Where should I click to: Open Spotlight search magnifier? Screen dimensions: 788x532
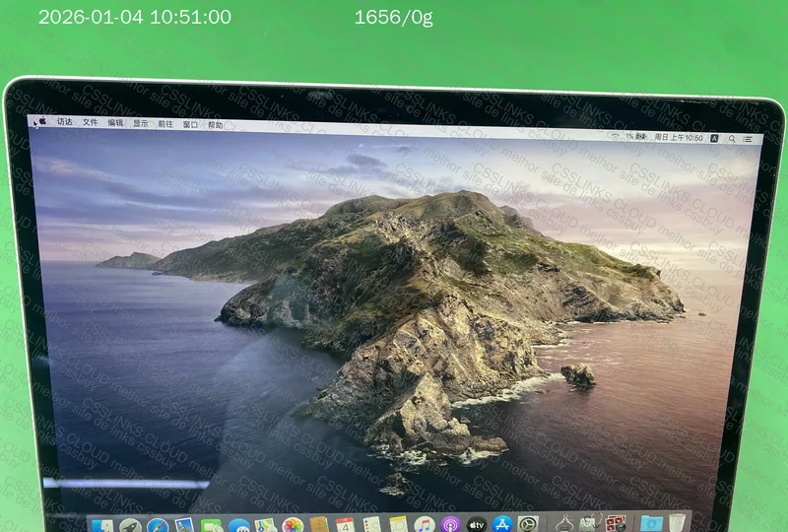pyautogui.click(x=732, y=139)
